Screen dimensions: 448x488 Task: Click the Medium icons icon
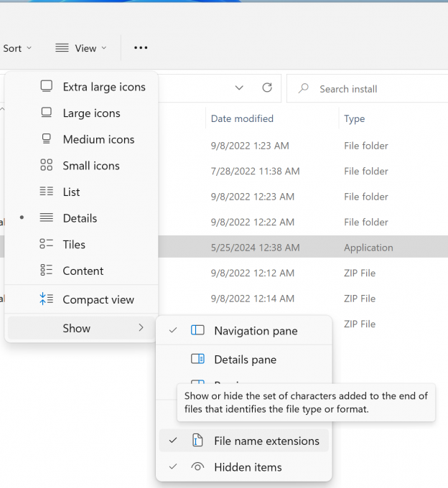(x=47, y=139)
